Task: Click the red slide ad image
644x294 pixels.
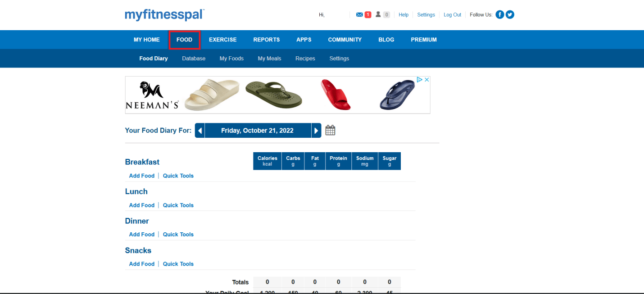Action: pyautogui.click(x=336, y=95)
